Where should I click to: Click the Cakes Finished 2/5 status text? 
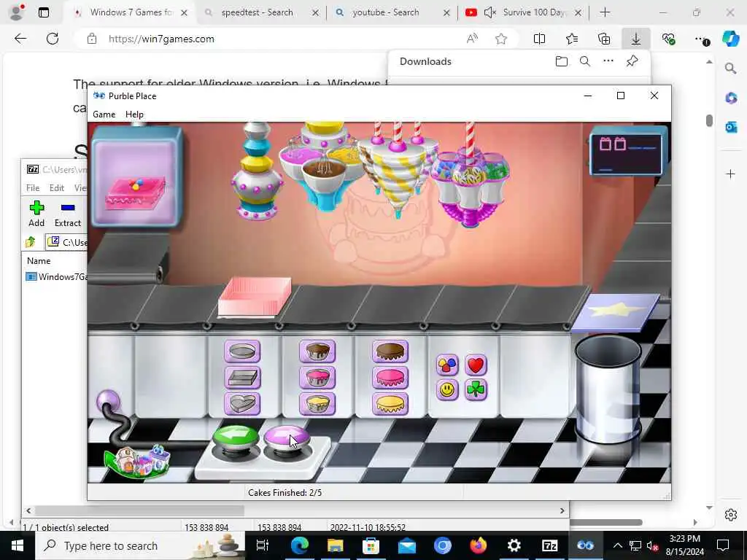(x=285, y=492)
